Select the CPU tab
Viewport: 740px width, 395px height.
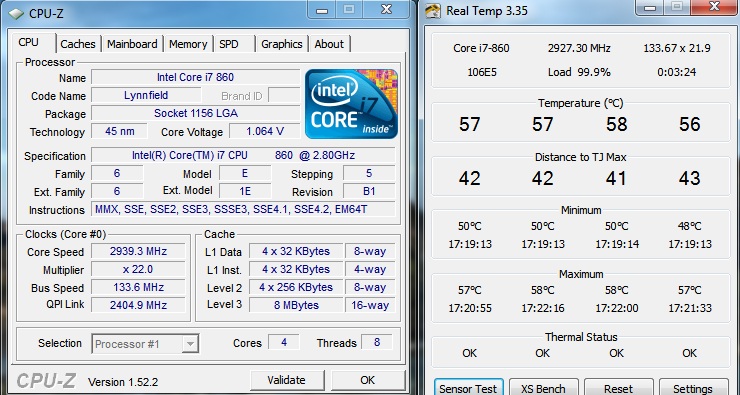pos(28,42)
